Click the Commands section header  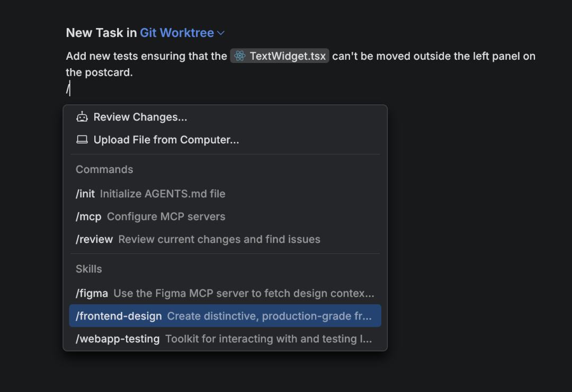(x=104, y=169)
